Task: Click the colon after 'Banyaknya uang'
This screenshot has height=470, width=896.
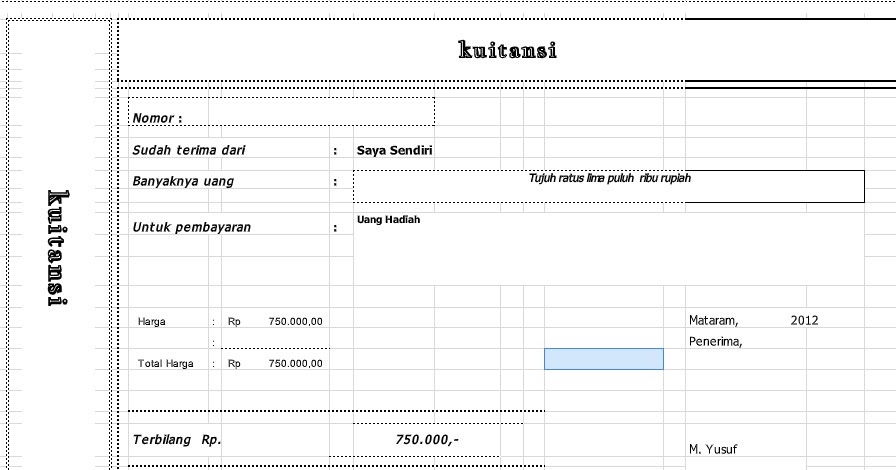Action: [335, 182]
